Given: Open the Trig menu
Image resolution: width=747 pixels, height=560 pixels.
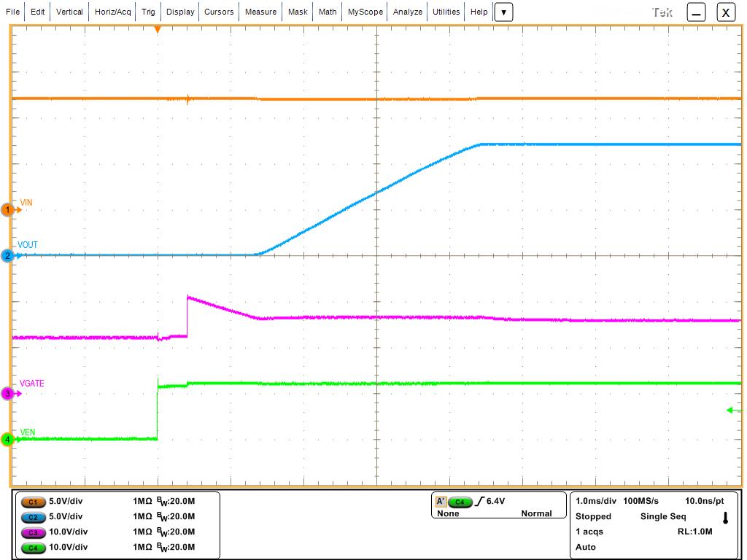Looking at the screenshot, I should point(148,12).
